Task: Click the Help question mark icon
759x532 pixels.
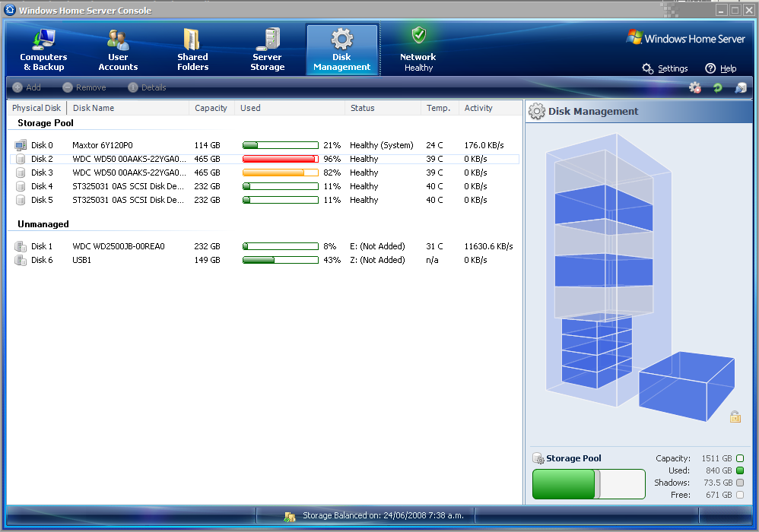Action: pos(710,68)
